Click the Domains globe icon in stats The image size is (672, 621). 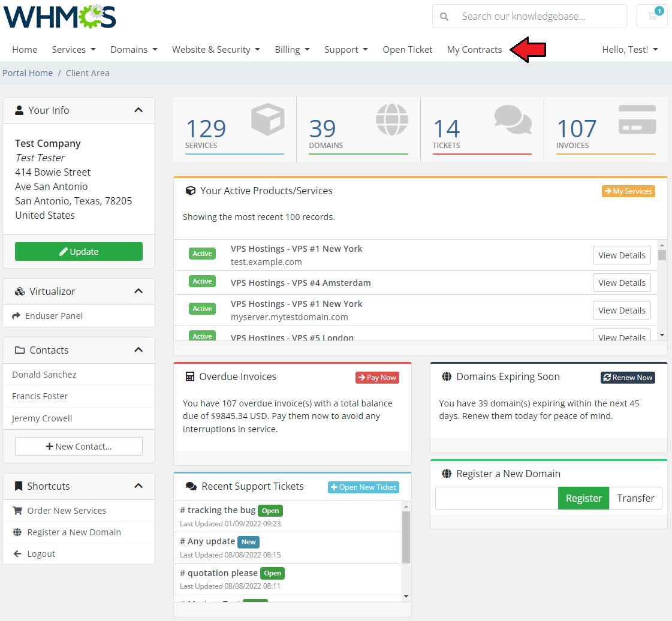[392, 119]
